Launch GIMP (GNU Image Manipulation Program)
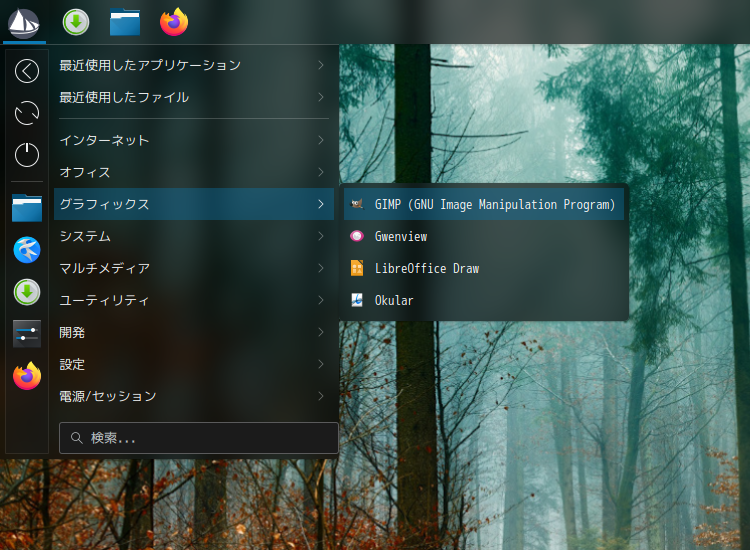This screenshot has height=550, width=750. click(x=484, y=204)
